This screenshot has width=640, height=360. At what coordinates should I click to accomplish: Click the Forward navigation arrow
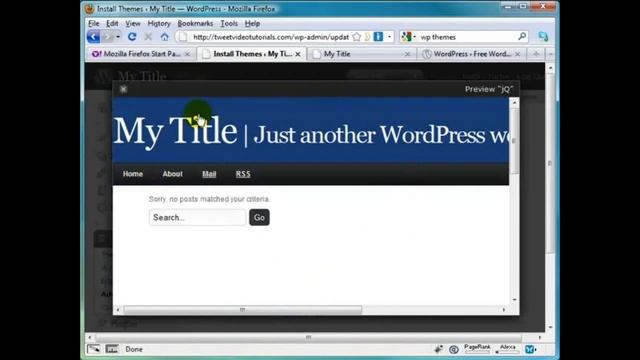tap(108, 37)
